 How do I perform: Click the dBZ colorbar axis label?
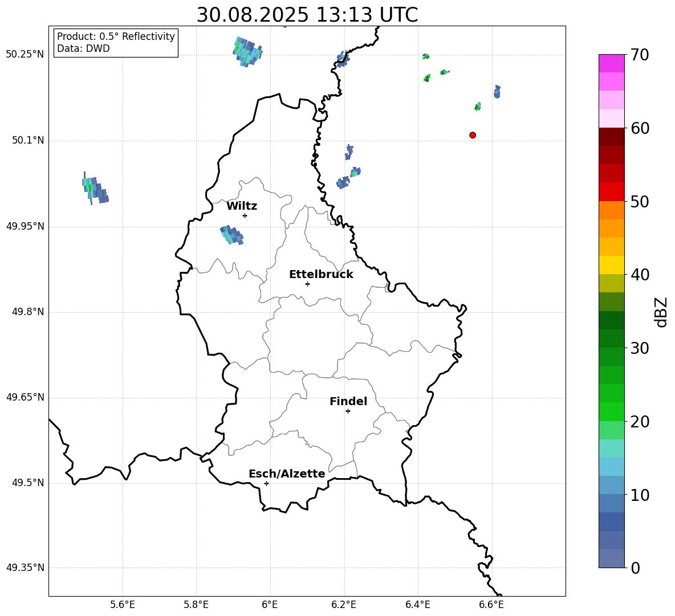click(x=661, y=312)
